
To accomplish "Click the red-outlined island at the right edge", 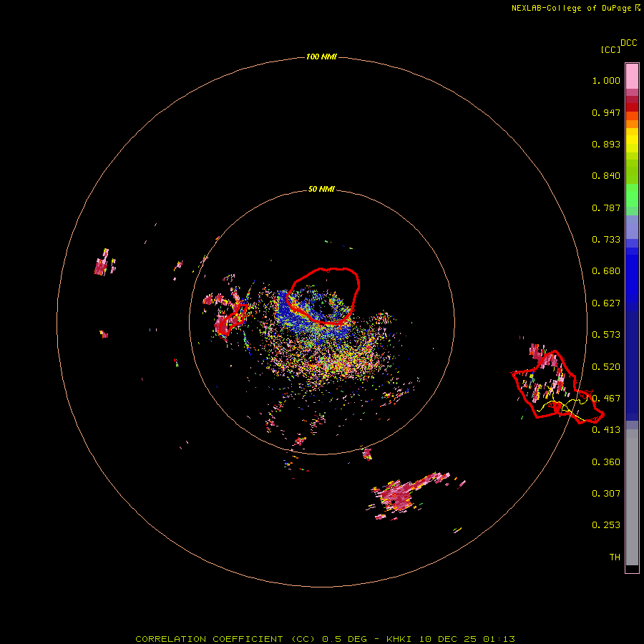I will [557, 387].
